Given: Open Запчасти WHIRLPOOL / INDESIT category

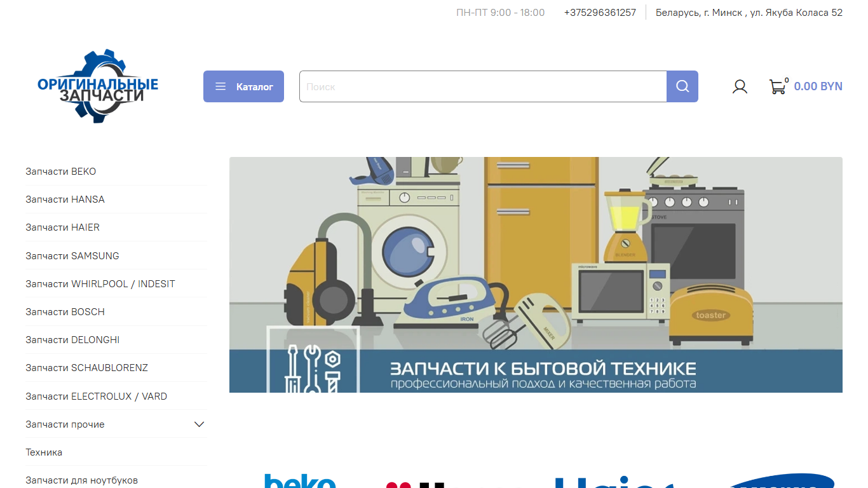Looking at the screenshot, I should pyautogui.click(x=100, y=283).
